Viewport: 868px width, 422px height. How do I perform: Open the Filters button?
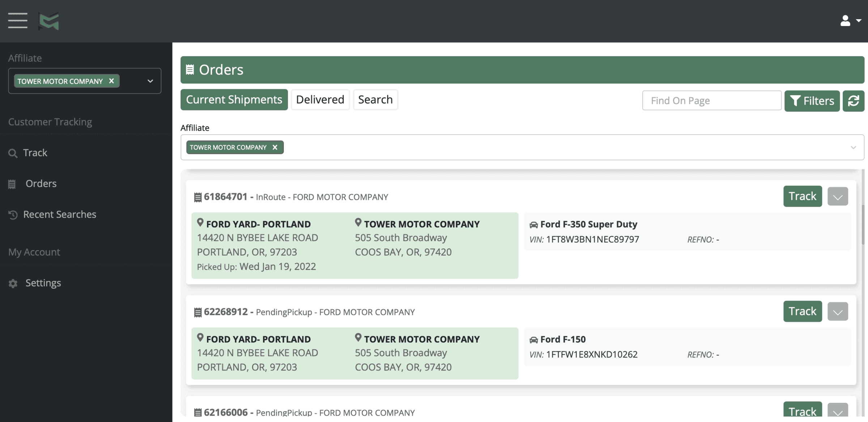[812, 101]
